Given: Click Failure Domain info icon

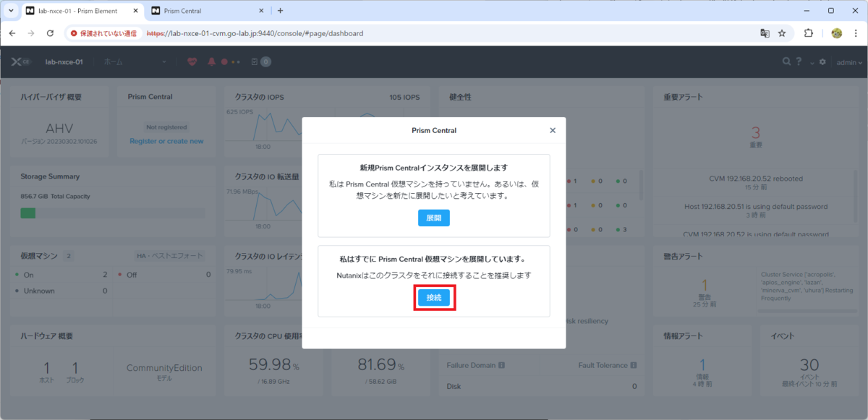Looking at the screenshot, I should (501, 365).
